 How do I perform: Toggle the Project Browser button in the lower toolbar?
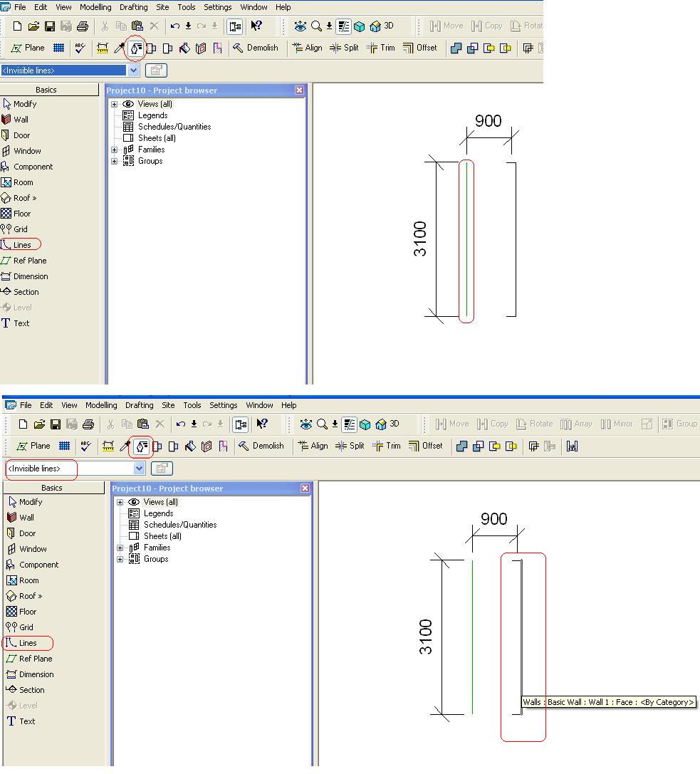[x=241, y=424]
